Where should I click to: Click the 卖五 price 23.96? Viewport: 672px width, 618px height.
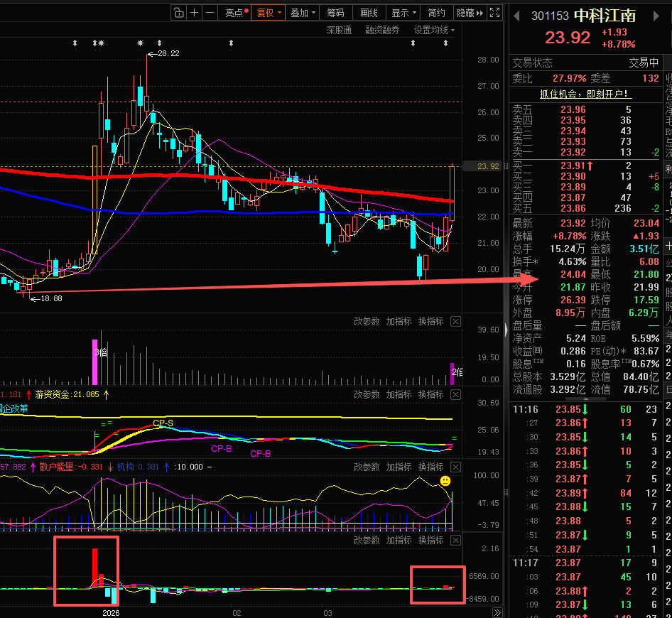pyautogui.click(x=573, y=109)
